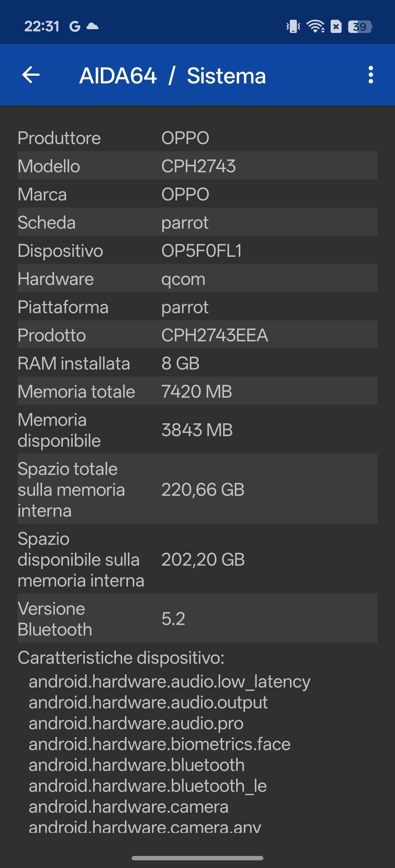Select Spazio totale 220,66 GB row
Screen dimensions: 395x868
(197, 489)
